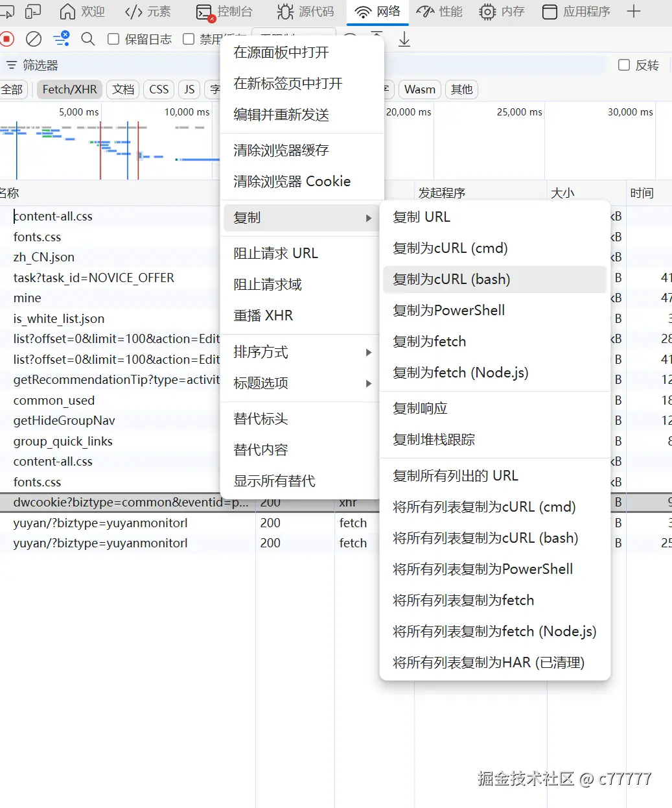
Task: Toggle device emulation icon
Action: coord(32,12)
